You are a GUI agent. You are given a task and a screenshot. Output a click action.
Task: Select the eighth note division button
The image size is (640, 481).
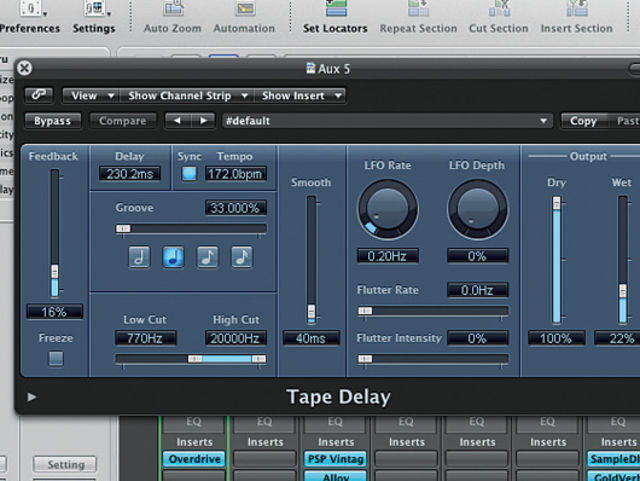tap(207, 257)
